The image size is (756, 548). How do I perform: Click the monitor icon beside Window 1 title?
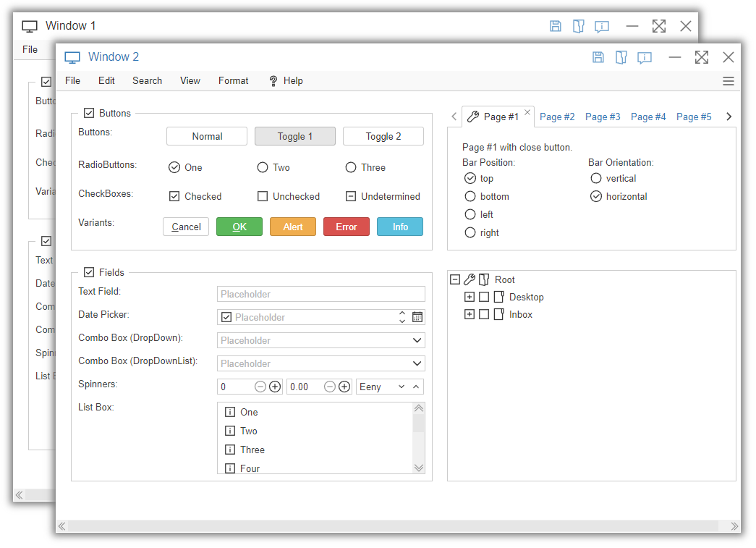(x=30, y=26)
